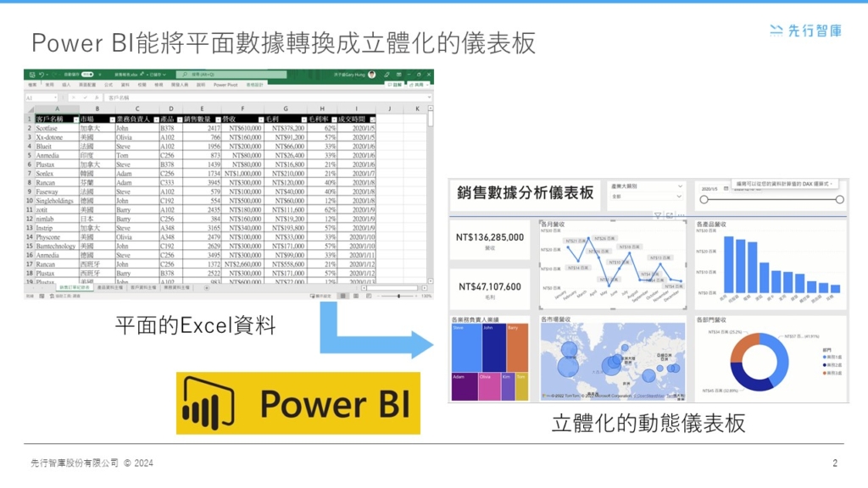Select row 5 header in Excel
868x488 pixels.
tap(30, 156)
